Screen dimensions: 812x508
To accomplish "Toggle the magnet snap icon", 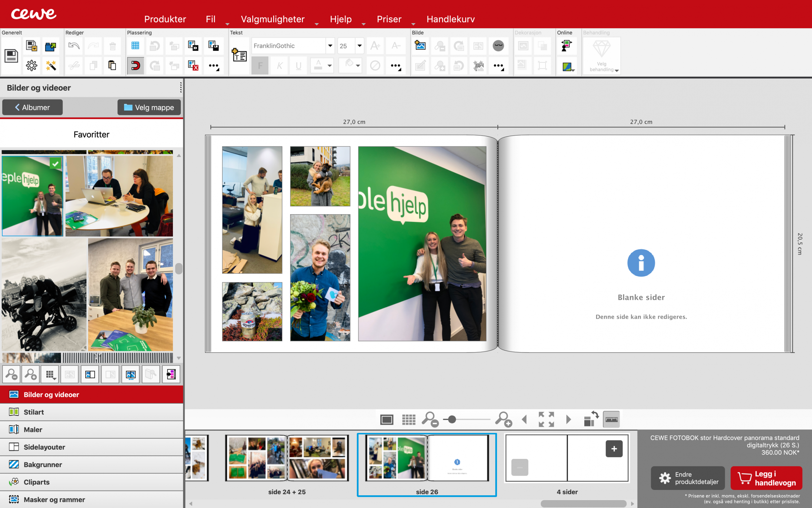I will pyautogui.click(x=135, y=65).
